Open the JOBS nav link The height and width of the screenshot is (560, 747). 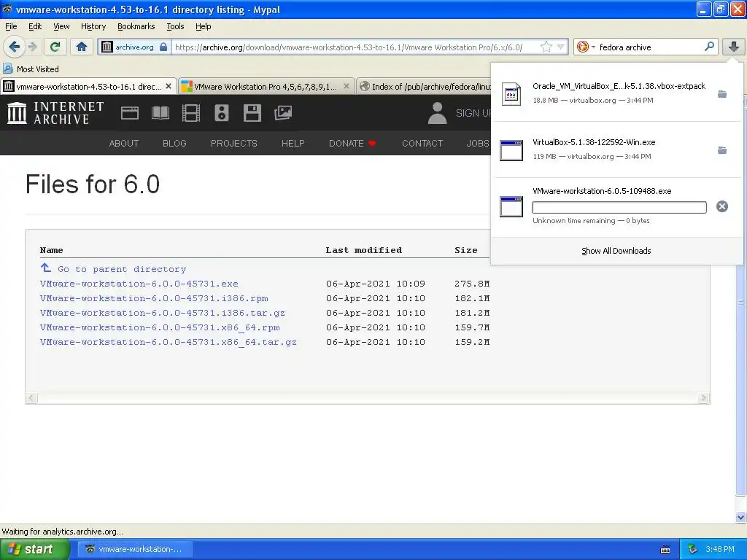[478, 144]
